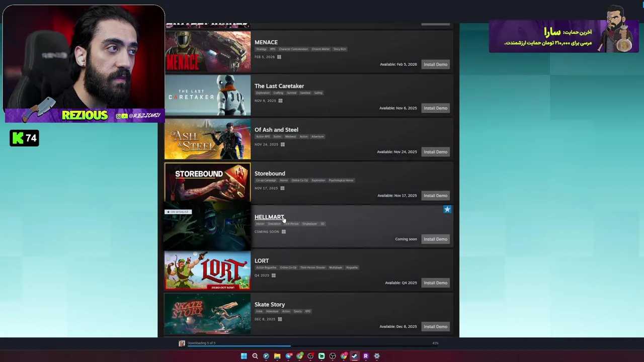Open Telegram from the taskbar
644x362 pixels.
tap(289, 356)
